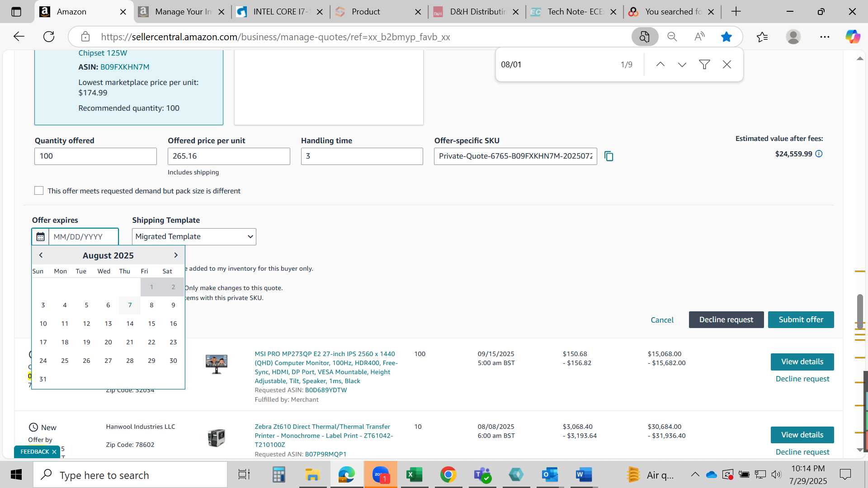
Task: Open tab actions menu icon
Action: (x=16, y=12)
